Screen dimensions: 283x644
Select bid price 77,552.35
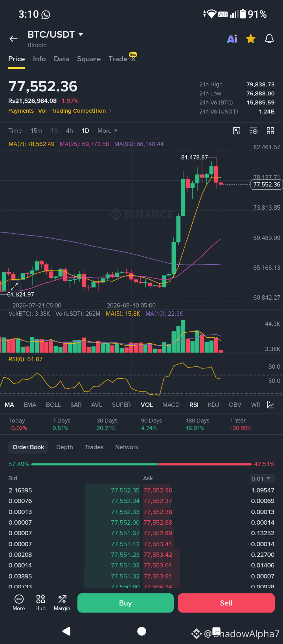125,490
